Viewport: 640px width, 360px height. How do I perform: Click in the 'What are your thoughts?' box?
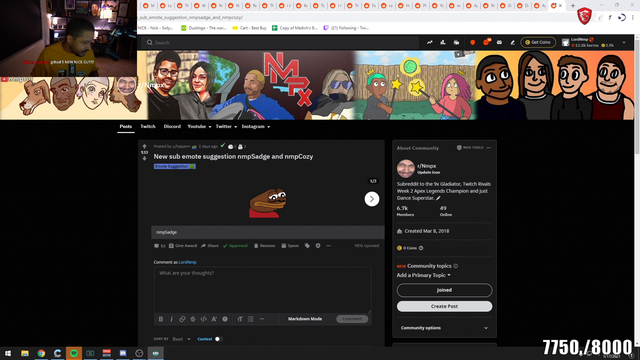[x=262, y=289]
